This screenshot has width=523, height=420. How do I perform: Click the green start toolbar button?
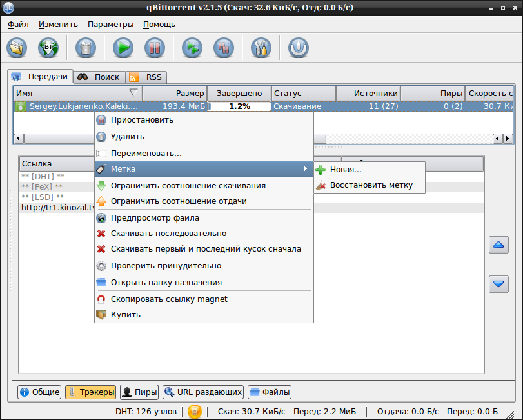(123, 48)
